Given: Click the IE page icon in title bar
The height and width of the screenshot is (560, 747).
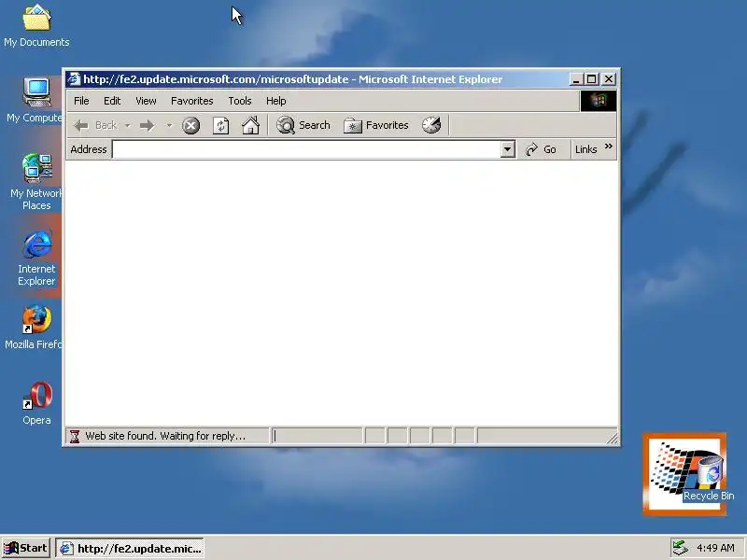Looking at the screenshot, I should coord(74,79).
